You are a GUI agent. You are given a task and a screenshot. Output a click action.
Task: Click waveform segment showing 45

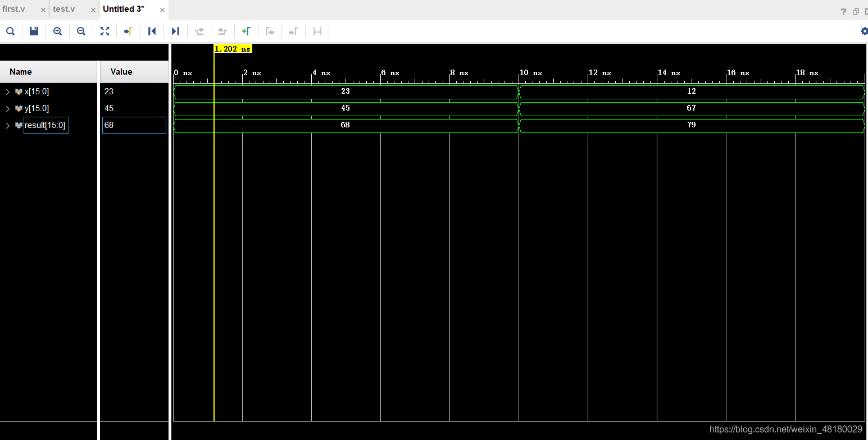(346, 108)
